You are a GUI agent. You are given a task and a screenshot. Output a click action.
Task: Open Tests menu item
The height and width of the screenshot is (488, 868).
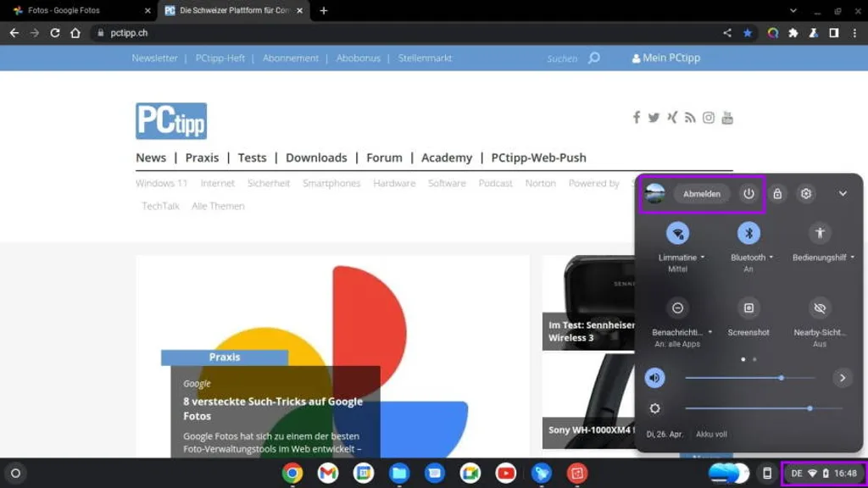pyautogui.click(x=252, y=158)
